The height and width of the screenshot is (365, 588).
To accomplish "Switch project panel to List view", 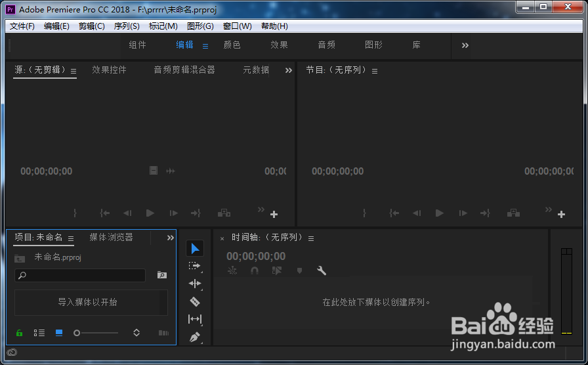I will point(39,333).
